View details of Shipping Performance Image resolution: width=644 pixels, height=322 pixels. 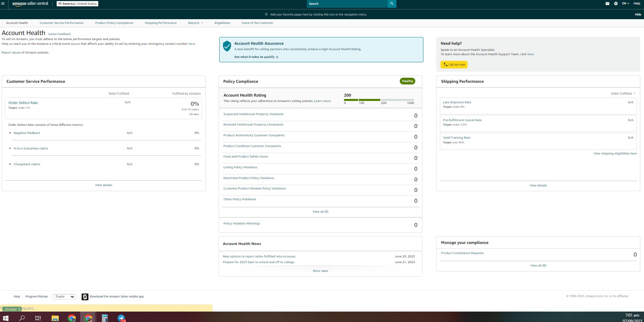(538, 185)
